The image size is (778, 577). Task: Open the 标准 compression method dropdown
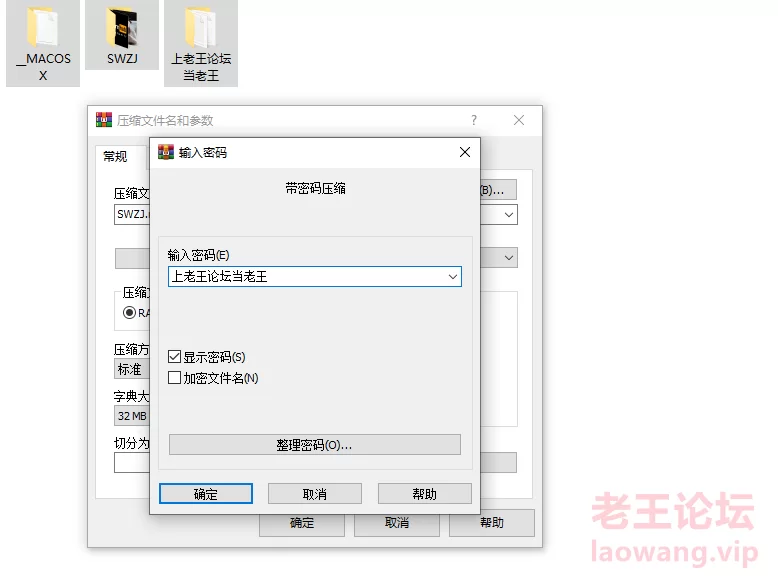132,369
